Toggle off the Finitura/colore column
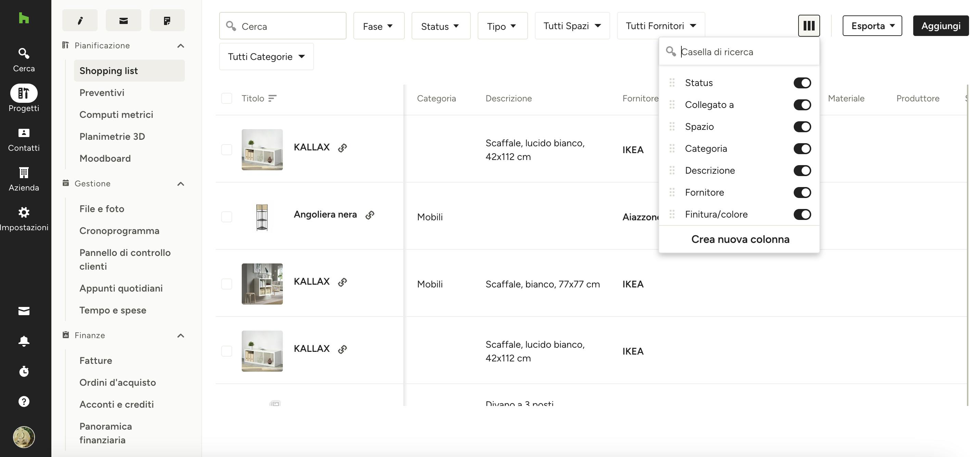980x457 pixels. click(x=802, y=214)
